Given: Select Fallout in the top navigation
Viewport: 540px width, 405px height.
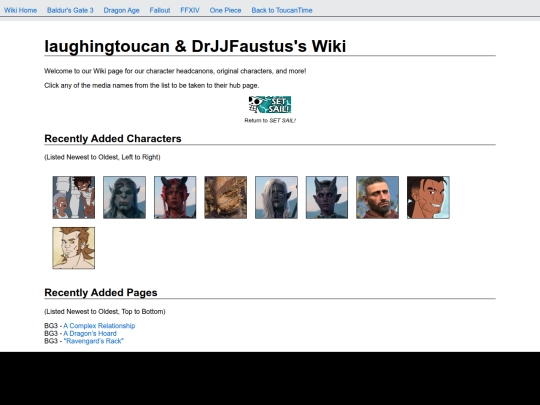Looking at the screenshot, I should click(160, 10).
